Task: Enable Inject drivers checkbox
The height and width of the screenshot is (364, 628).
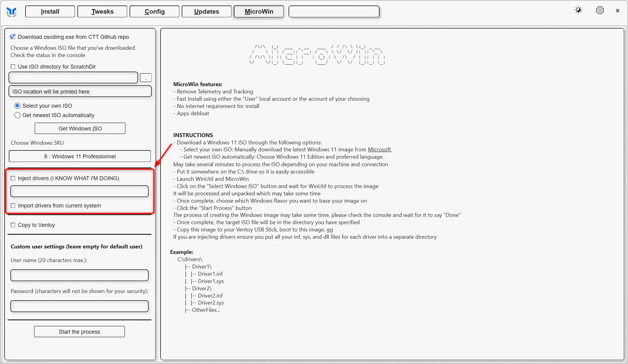Action: [13, 178]
